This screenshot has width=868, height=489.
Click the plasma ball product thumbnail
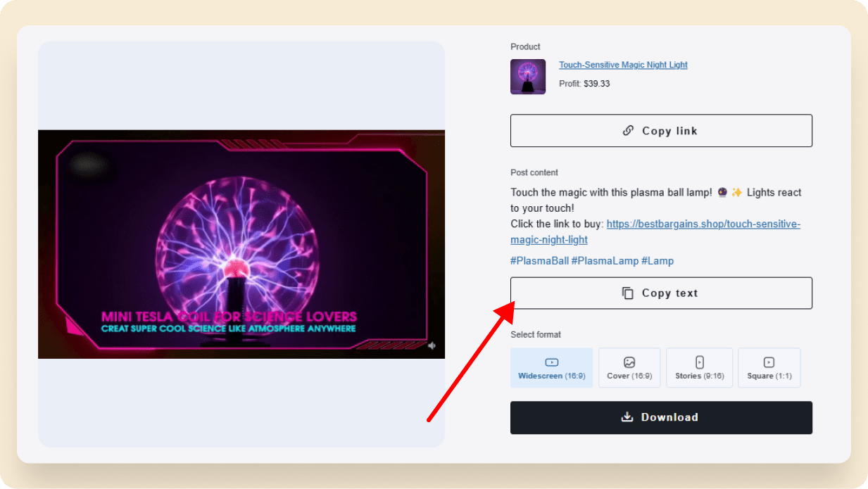(528, 76)
